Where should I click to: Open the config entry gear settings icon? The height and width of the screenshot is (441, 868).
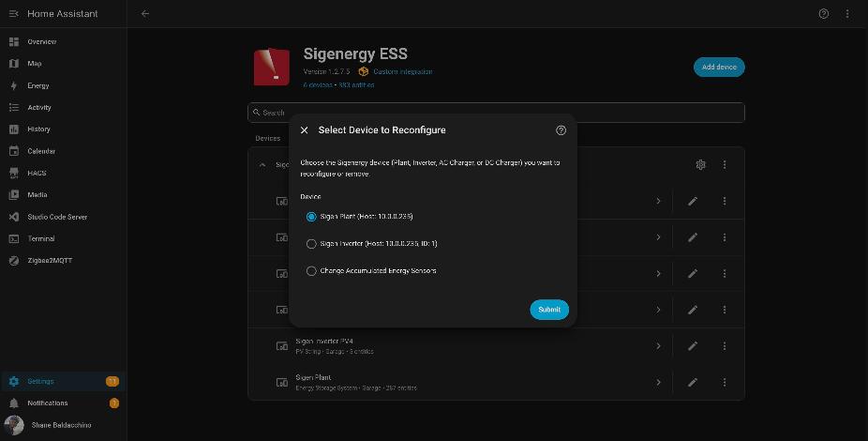701,164
